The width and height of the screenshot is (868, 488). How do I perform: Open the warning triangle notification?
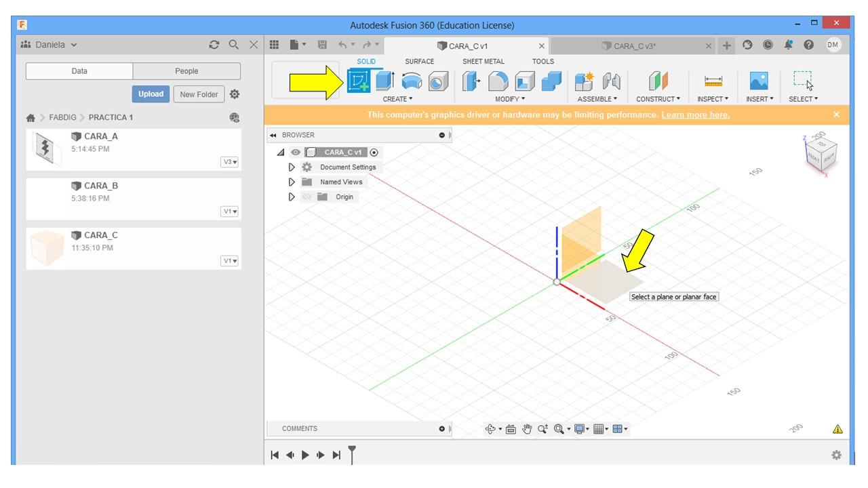coord(837,429)
